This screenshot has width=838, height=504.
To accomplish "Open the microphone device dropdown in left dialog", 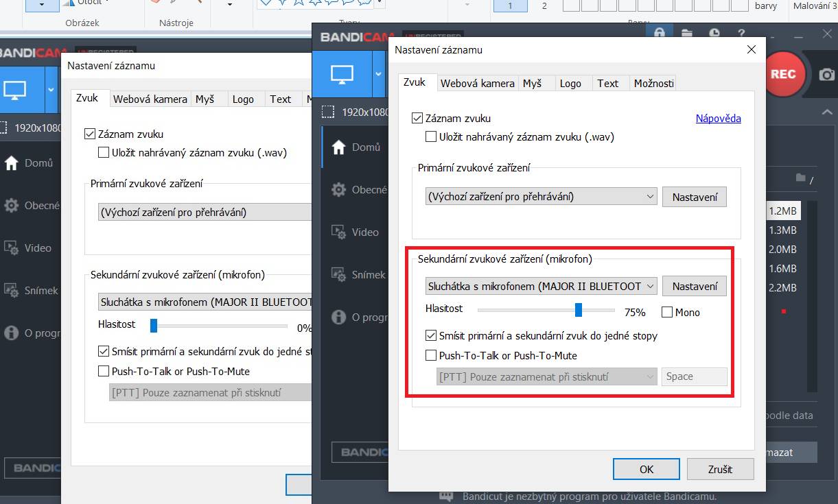I will pos(205,302).
